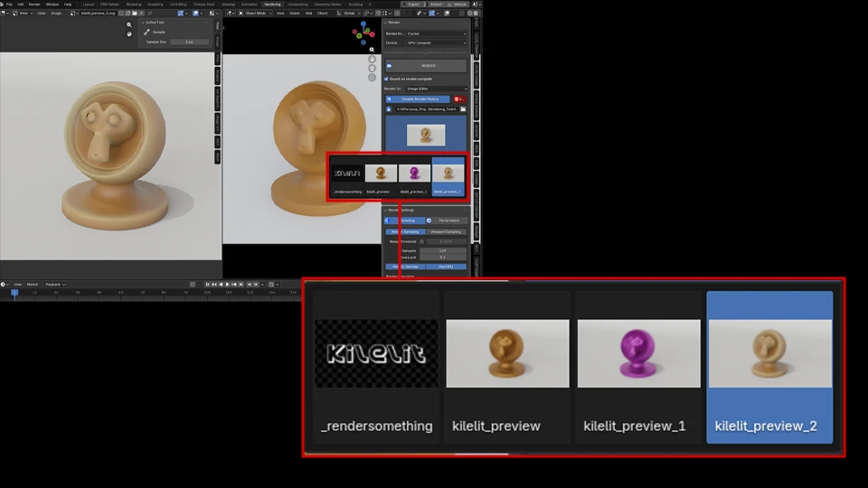Select the Sample eyedropper tool icon

146,33
